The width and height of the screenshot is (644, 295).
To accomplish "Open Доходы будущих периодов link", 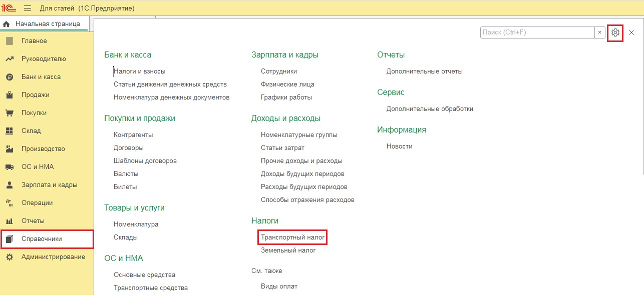I will 302,174.
